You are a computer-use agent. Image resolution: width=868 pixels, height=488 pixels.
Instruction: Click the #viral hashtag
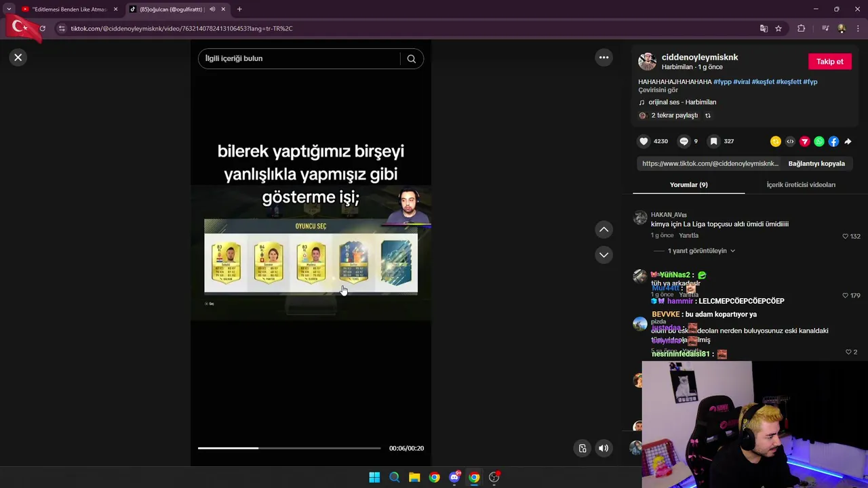tap(741, 81)
